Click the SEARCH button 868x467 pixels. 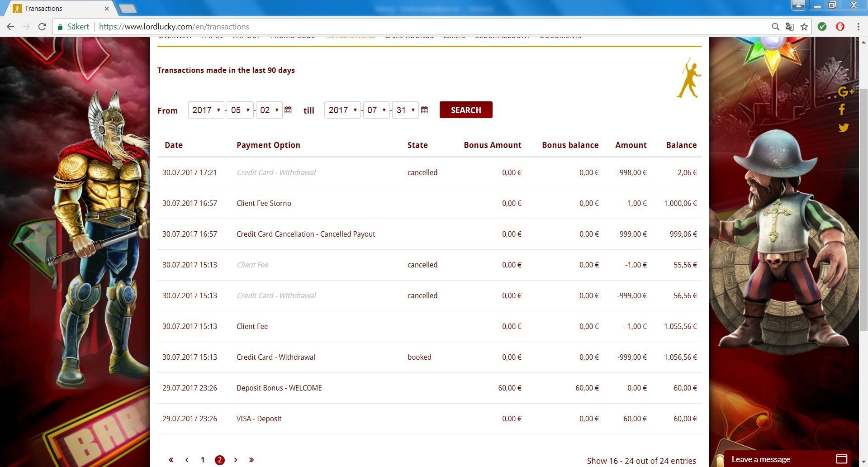(x=466, y=110)
